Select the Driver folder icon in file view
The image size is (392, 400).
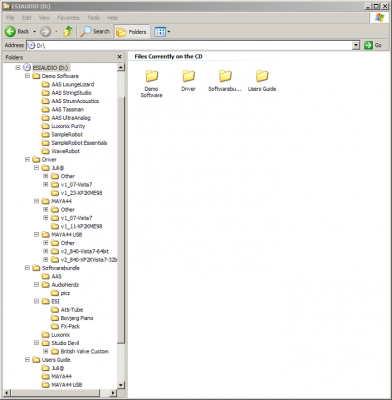coord(188,76)
